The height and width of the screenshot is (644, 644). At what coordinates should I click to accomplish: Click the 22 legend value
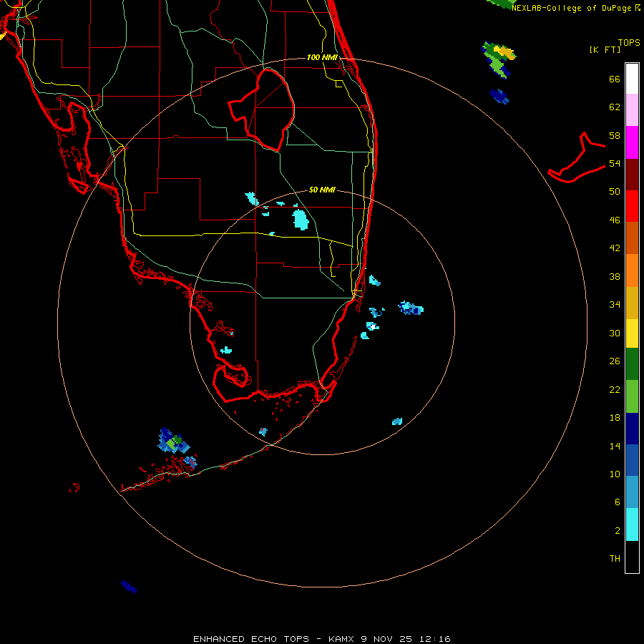[x=615, y=389]
